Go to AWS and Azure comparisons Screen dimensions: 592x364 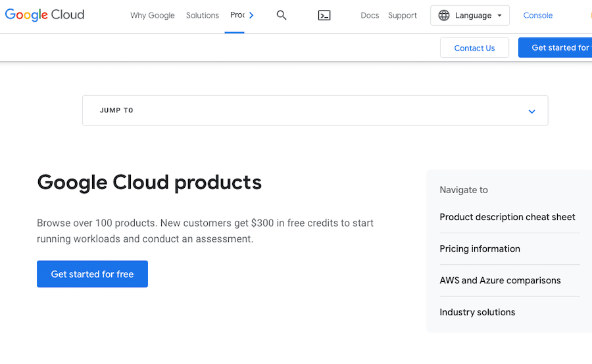pos(500,280)
